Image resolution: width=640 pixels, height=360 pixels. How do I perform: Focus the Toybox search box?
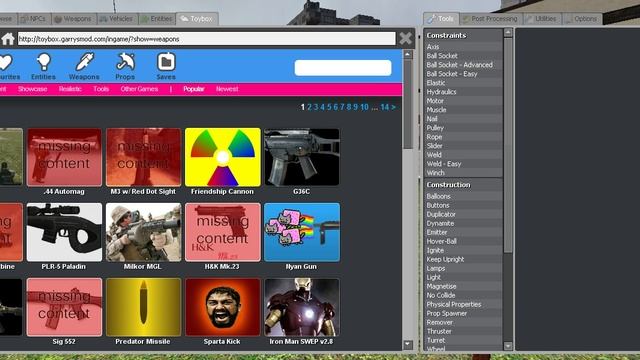[x=343, y=68]
